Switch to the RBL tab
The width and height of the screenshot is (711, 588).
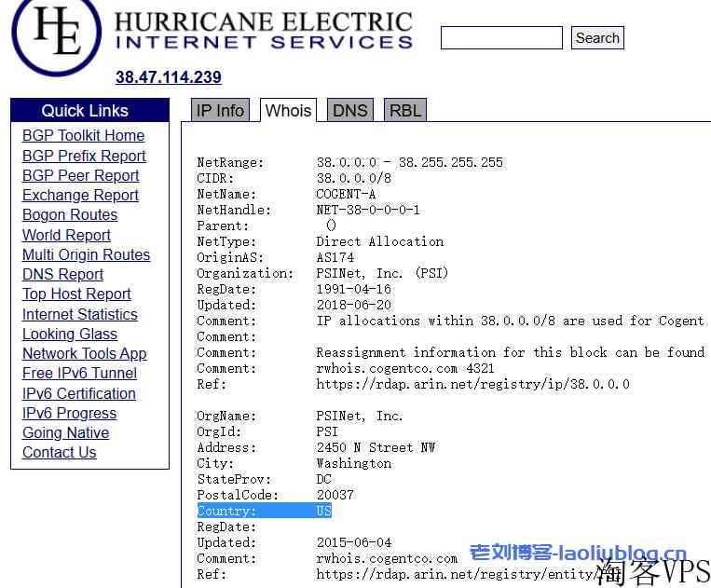click(x=405, y=111)
